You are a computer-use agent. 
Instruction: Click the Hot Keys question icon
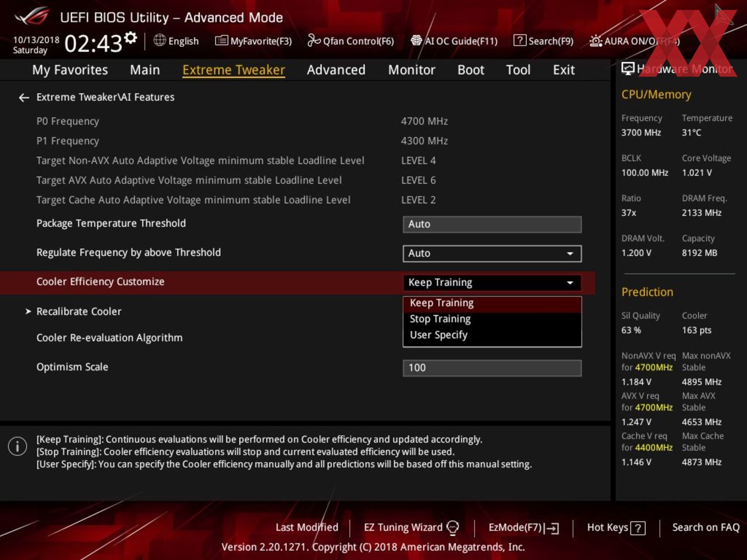pos(638,528)
